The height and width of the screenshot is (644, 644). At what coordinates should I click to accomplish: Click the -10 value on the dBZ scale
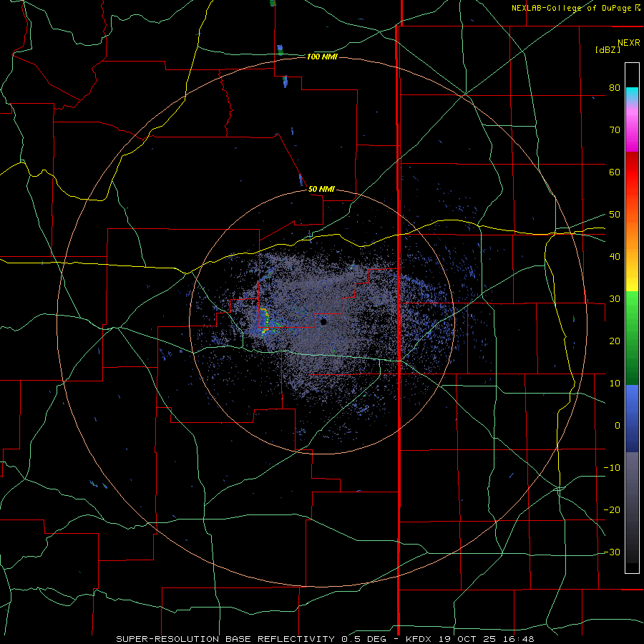pos(612,468)
